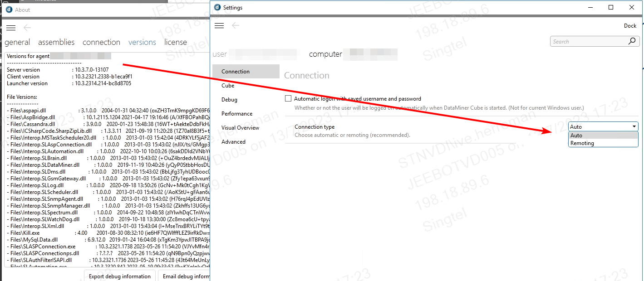Click the Files\Interop.SLDataMiner.dll row
The height and width of the screenshot is (281, 644).
(108, 165)
